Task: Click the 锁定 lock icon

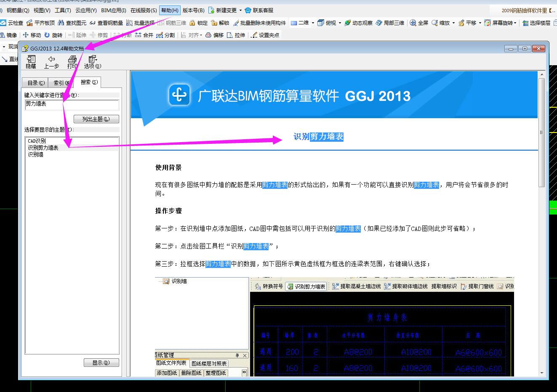Action: (x=192, y=23)
